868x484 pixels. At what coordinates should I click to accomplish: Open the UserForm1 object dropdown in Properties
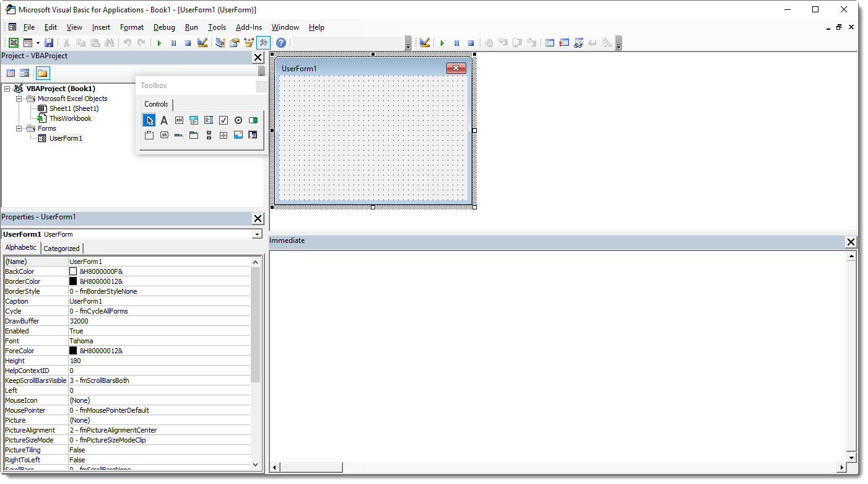(x=256, y=234)
